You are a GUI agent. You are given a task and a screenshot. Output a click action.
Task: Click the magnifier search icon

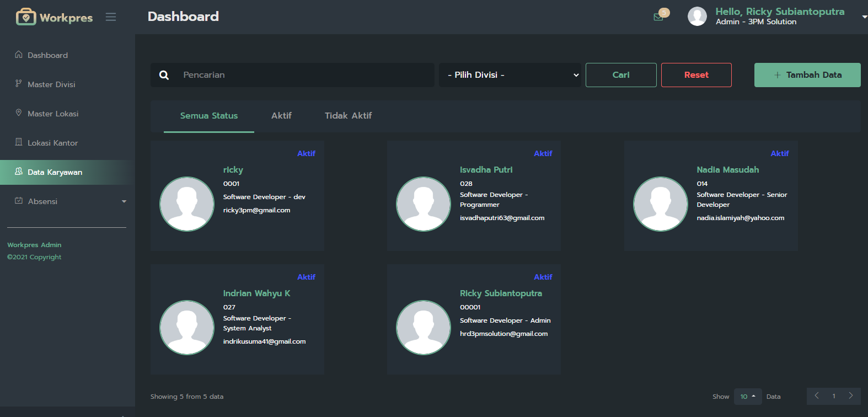tap(164, 75)
